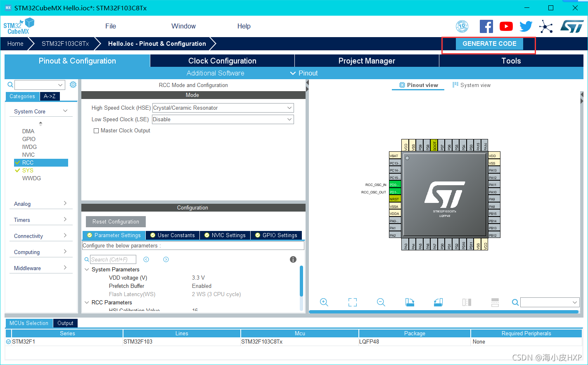The height and width of the screenshot is (365, 588).
Task: Open the Window menu
Action: pos(183,26)
